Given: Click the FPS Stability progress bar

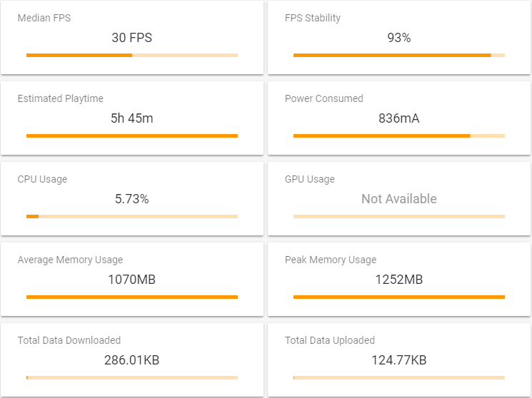Looking at the screenshot, I should point(399,55).
